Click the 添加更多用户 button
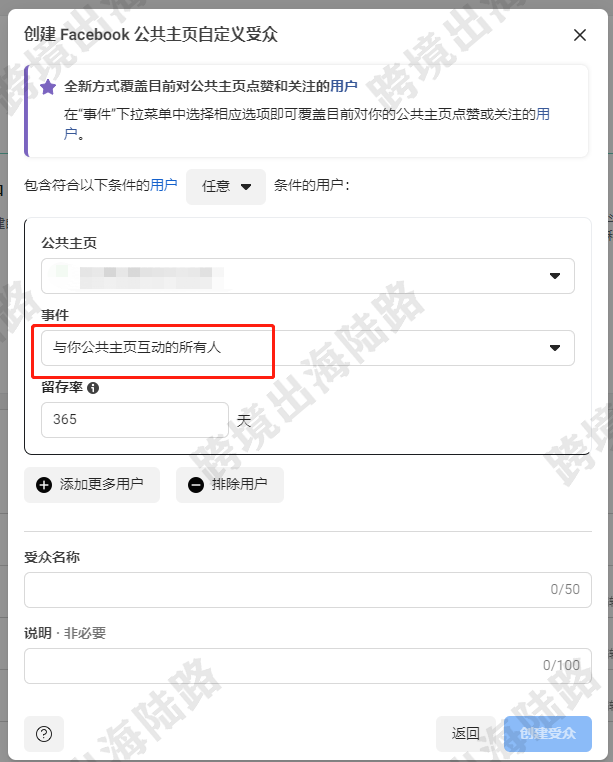 coord(92,485)
